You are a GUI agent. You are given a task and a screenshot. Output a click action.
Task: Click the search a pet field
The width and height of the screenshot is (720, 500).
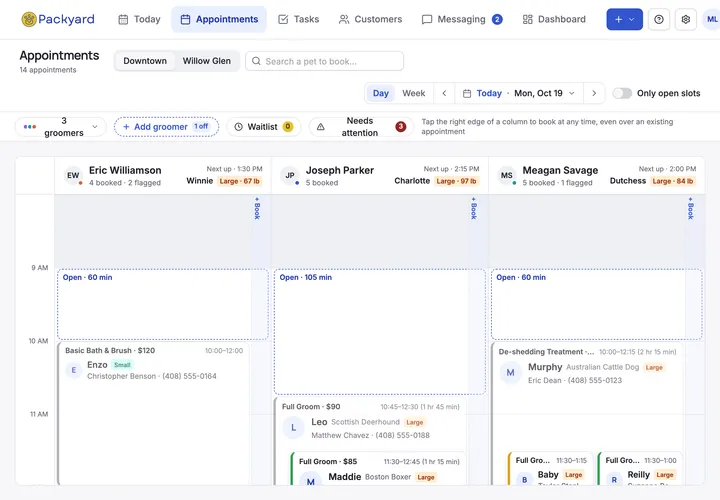point(325,61)
